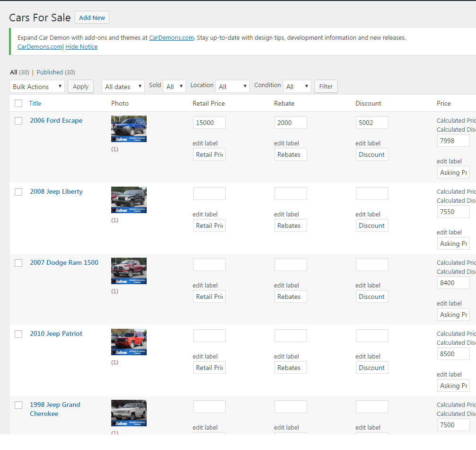Image resolution: width=476 pixels, height=450 pixels.
Task: Open the 2006 Ford Escape photo thumbnail
Action: coord(129,128)
